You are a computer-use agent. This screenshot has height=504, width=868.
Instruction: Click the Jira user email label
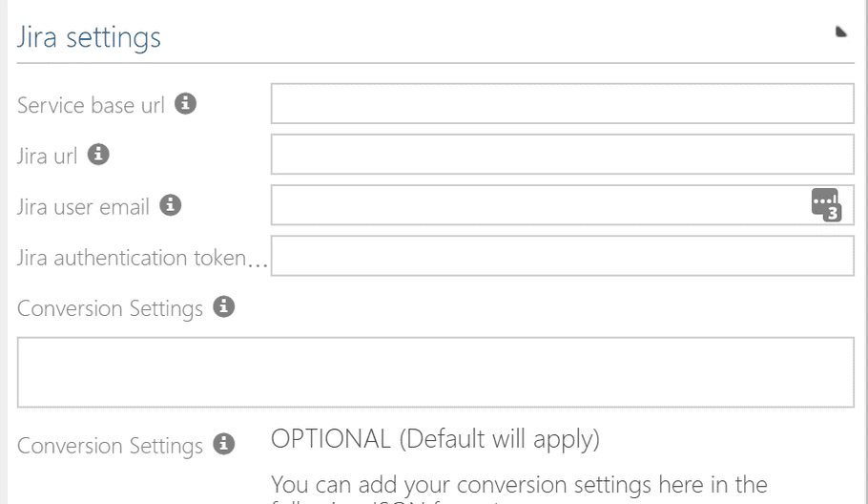pyautogui.click(x=83, y=207)
